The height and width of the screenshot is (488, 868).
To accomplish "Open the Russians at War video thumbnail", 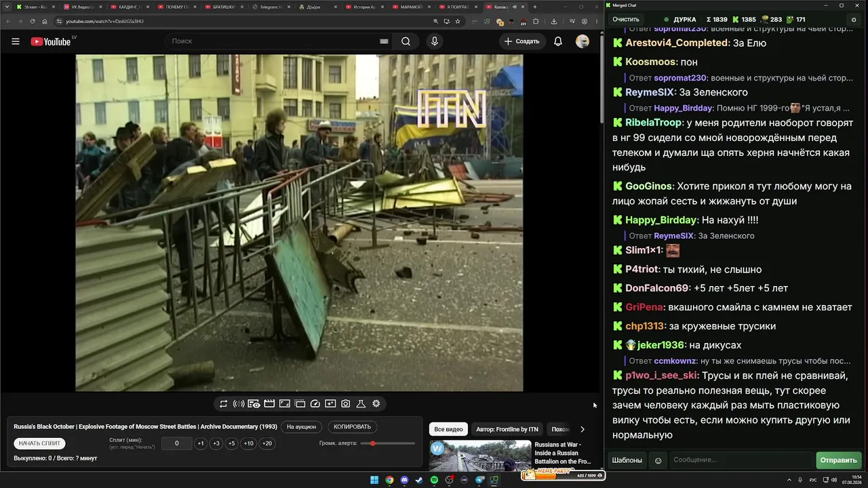I will [x=480, y=456].
